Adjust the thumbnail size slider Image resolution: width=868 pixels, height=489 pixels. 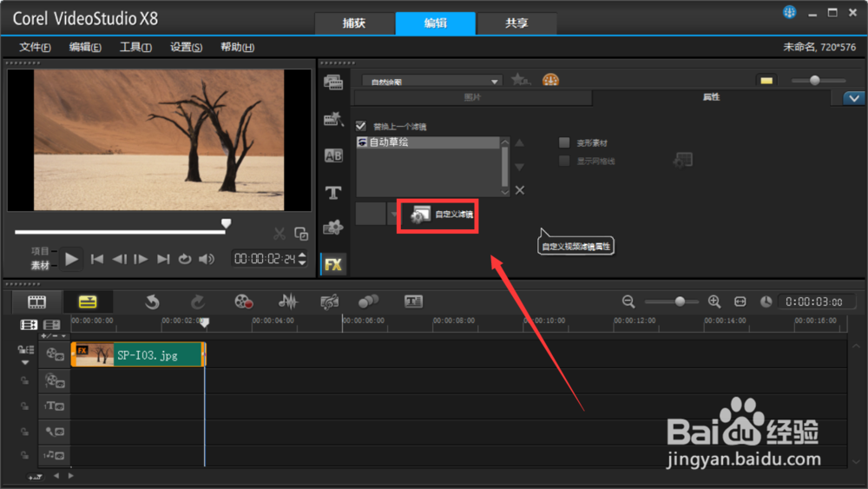(x=815, y=81)
